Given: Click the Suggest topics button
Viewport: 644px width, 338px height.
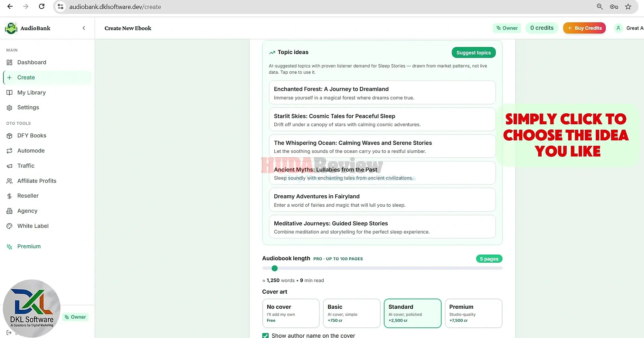Looking at the screenshot, I should (x=473, y=52).
